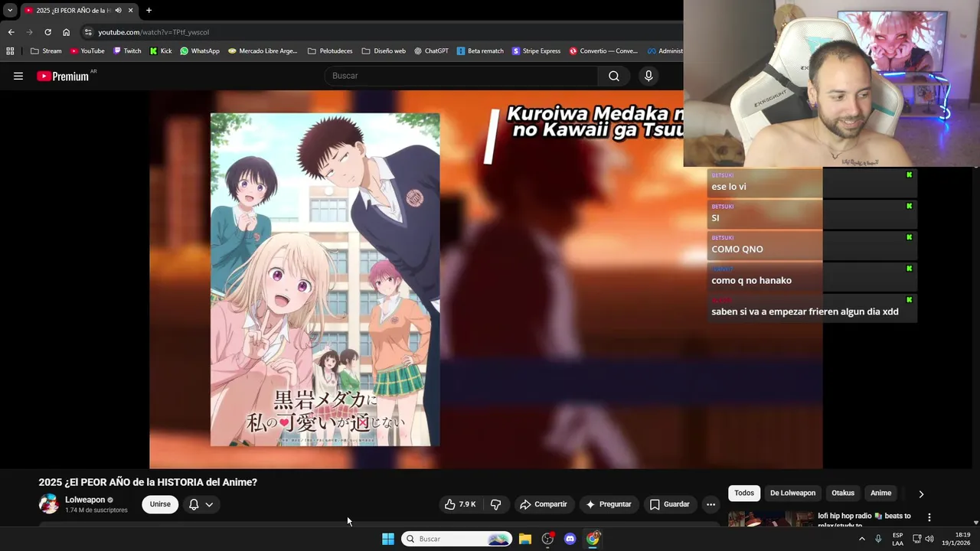
Task: Save video with Guardar button
Action: [x=670, y=504]
